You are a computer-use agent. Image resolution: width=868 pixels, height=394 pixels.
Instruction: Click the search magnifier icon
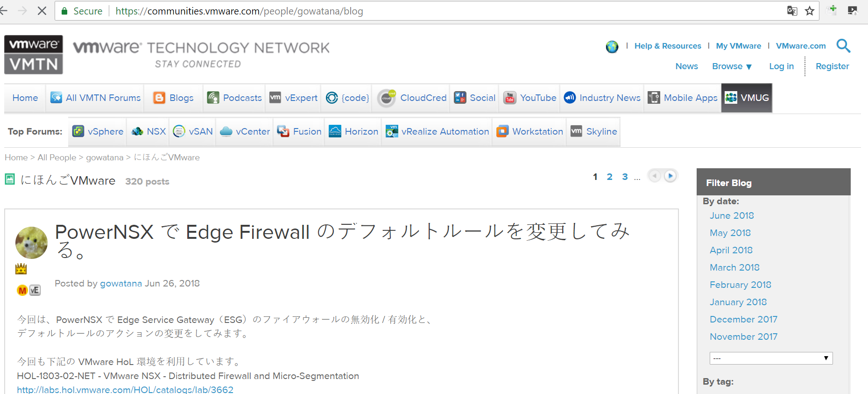click(x=843, y=46)
